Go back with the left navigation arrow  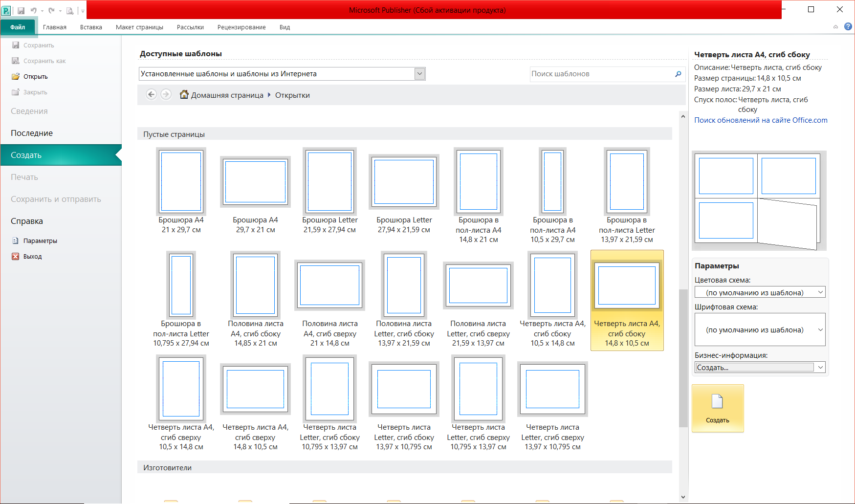pos(152,94)
